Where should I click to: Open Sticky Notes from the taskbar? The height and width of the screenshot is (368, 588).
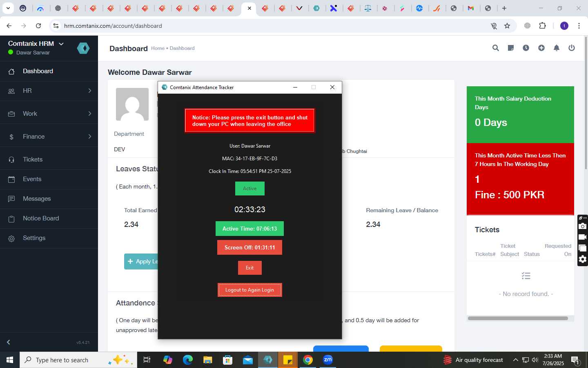pos(288,360)
